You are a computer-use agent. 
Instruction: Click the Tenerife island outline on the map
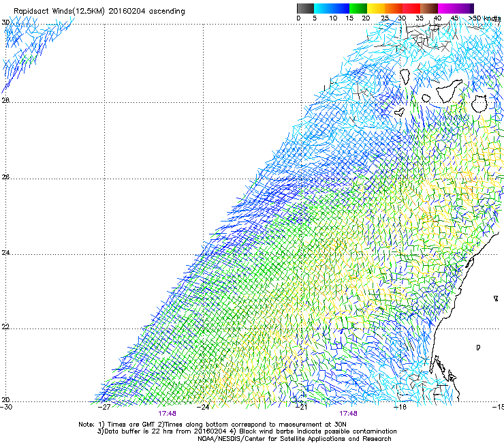[x=450, y=91]
